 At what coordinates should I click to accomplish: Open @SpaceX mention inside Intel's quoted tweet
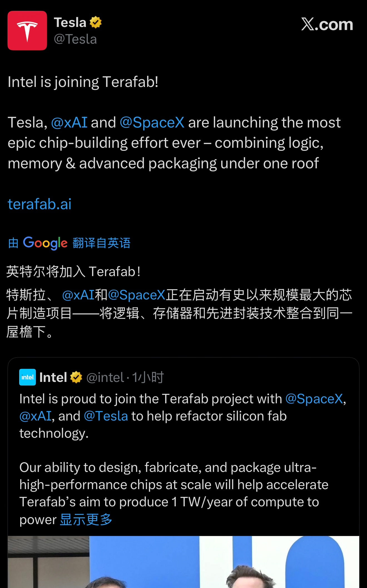[315, 399]
